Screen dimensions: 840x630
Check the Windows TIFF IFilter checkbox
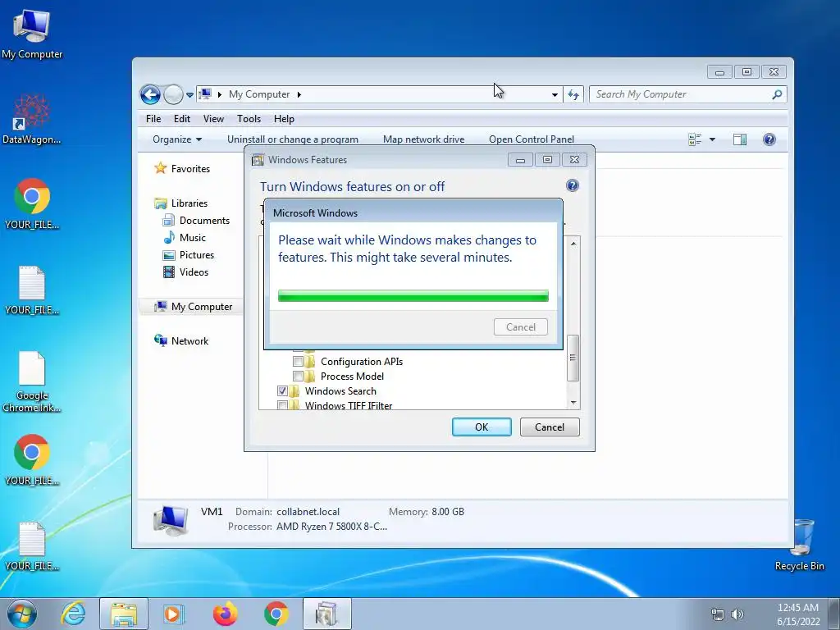pos(282,405)
